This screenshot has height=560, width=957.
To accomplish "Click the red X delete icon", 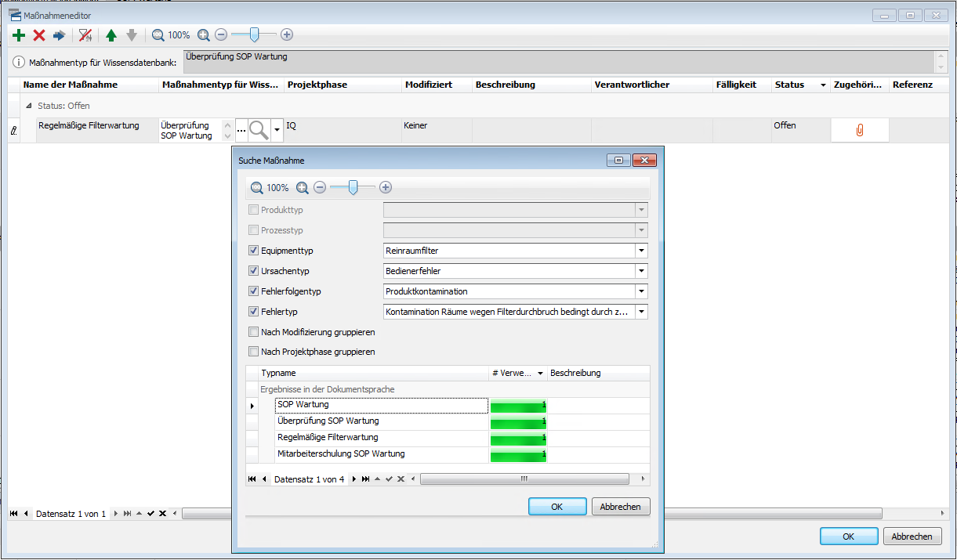I will [x=39, y=35].
